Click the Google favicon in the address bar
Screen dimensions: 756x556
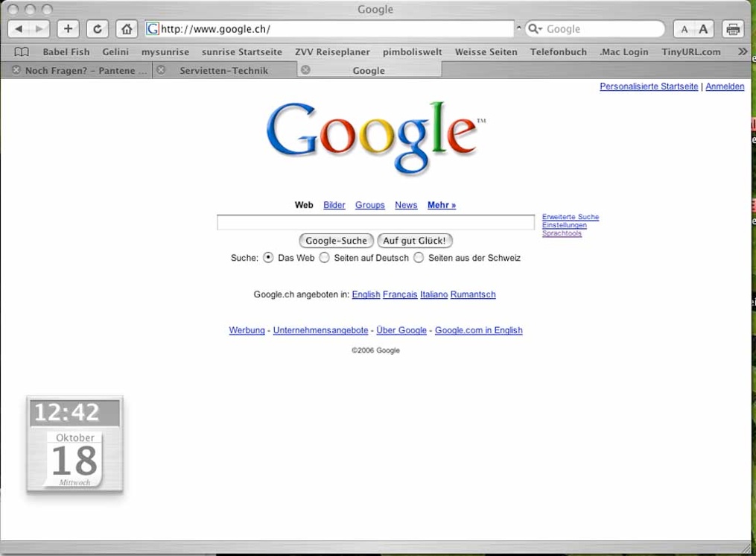(153, 29)
